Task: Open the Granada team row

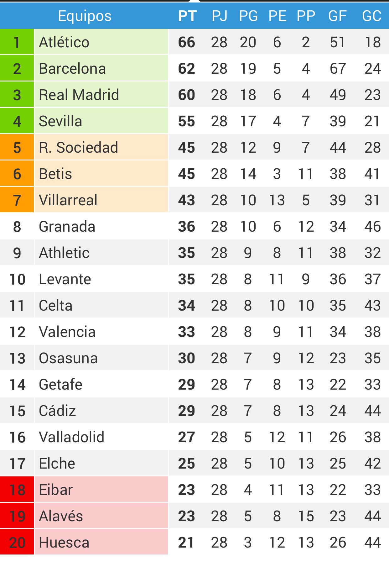Action: pos(194,226)
